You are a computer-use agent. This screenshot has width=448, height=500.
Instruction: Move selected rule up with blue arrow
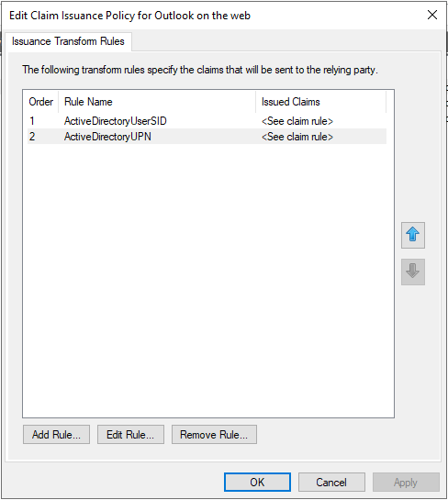click(412, 236)
